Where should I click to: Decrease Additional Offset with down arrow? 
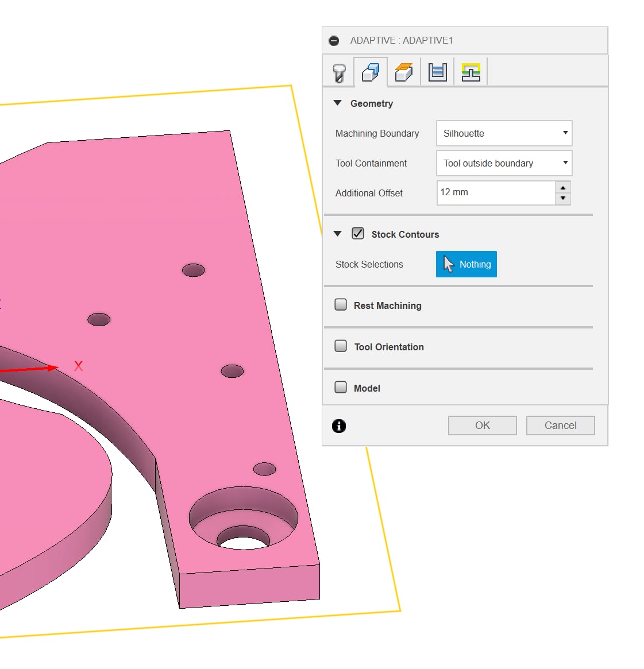tap(563, 198)
